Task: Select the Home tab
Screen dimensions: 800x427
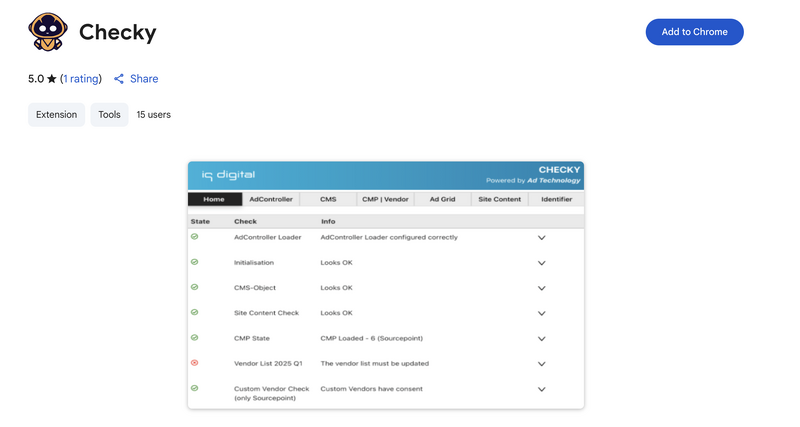Action: click(x=215, y=199)
